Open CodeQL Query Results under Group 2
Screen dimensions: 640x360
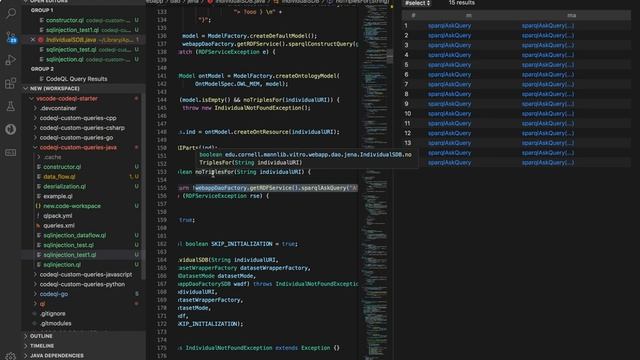click(x=77, y=79)
